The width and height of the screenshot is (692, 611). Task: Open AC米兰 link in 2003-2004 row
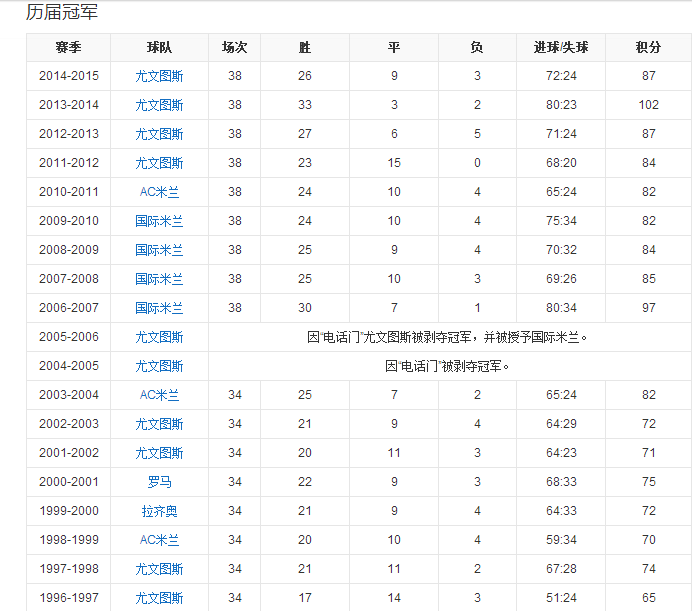(x=159, y=395)
